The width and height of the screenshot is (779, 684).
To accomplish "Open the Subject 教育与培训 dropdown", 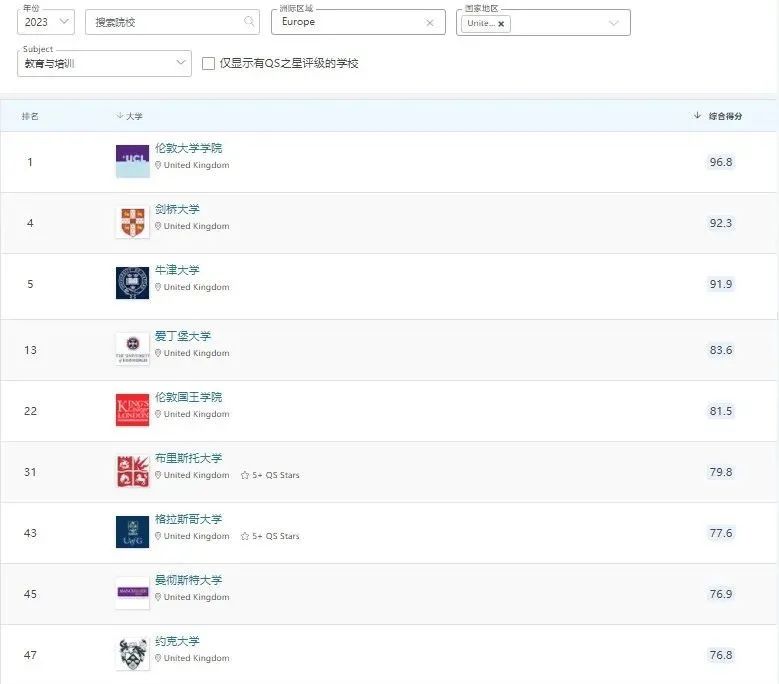I will pos(104,63).
